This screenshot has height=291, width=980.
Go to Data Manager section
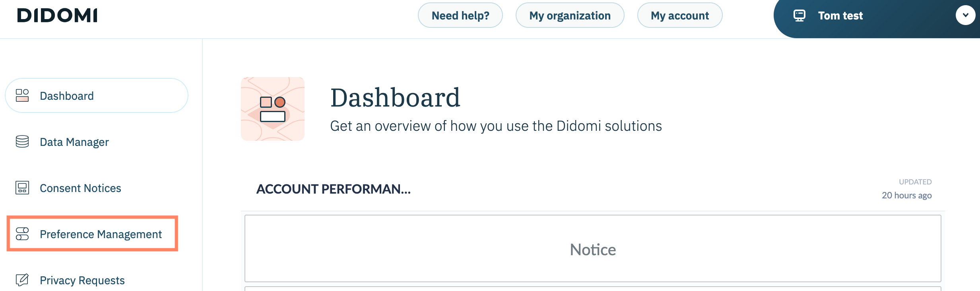[x=74, y=142]
